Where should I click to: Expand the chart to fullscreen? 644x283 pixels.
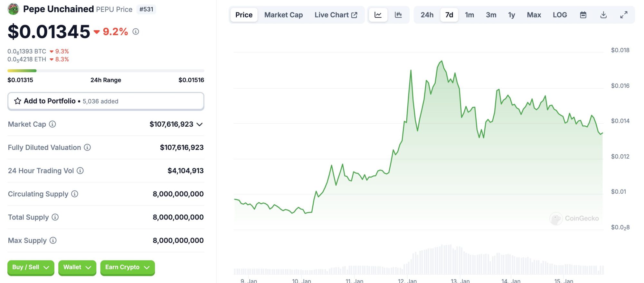coord(624,15)
